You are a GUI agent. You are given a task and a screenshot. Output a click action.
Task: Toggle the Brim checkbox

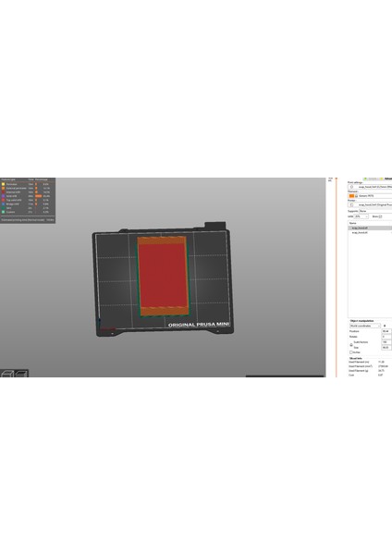380,216
